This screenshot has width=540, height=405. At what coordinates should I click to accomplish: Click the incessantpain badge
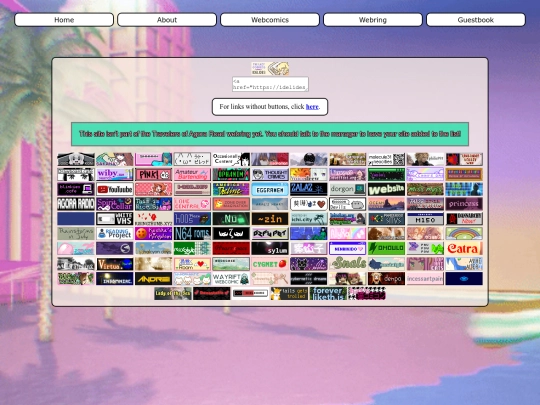[425, 279]
